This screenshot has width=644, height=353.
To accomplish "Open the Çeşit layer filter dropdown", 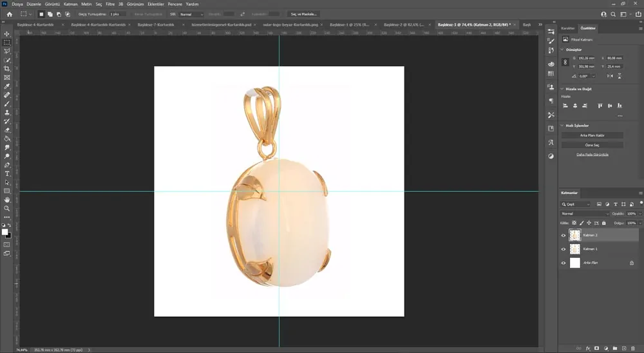I will (x=575, y=204).
